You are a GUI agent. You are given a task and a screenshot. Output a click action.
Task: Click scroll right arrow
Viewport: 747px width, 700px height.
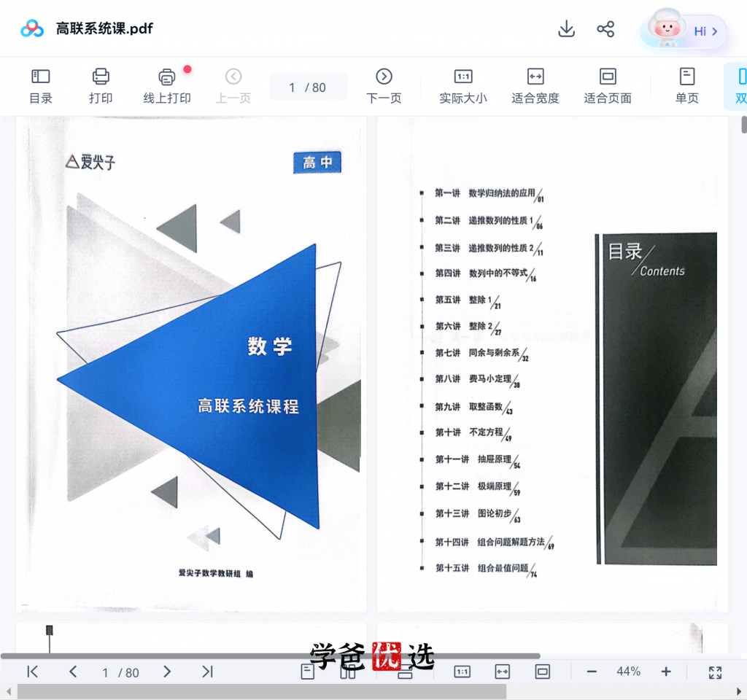739,691
